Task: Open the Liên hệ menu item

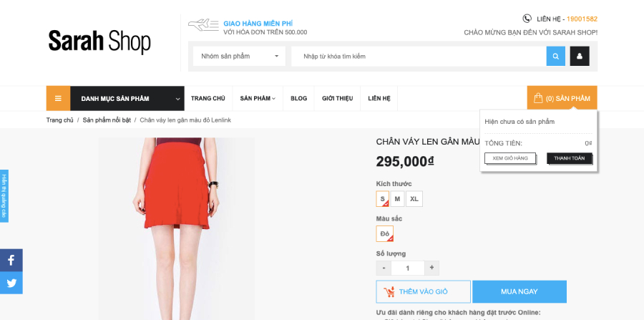Action: pos(379,99)
